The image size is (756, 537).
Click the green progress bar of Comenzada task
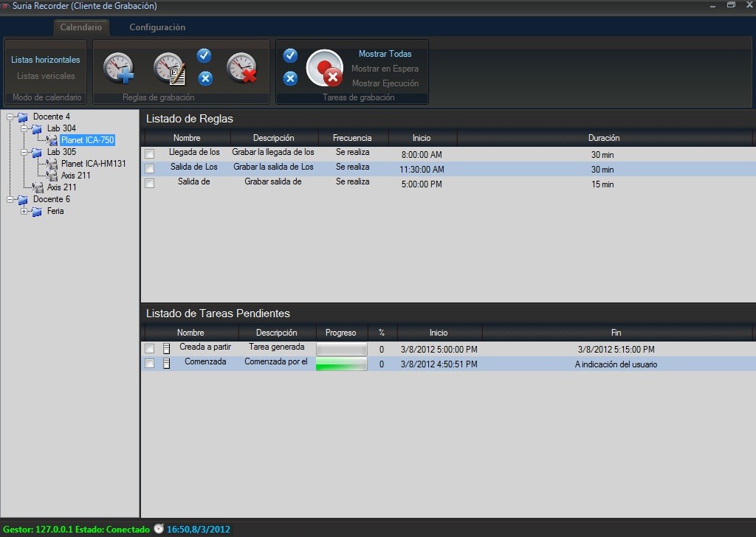click(341, 364)
